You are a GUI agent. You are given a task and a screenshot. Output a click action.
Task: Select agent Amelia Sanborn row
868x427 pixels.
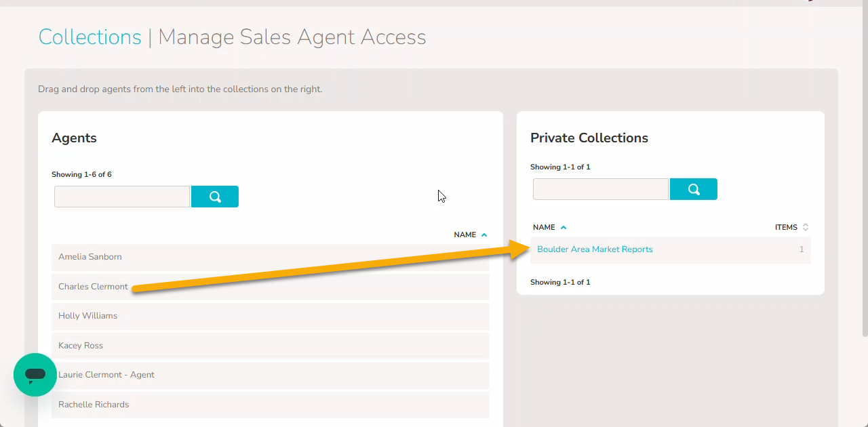coord(270,257)
